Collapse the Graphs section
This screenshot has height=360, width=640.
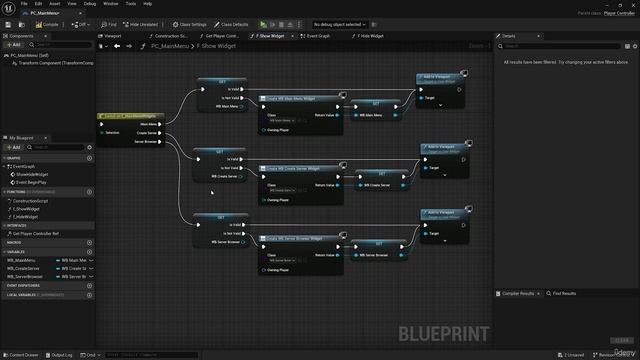click(x=4, y=158)
